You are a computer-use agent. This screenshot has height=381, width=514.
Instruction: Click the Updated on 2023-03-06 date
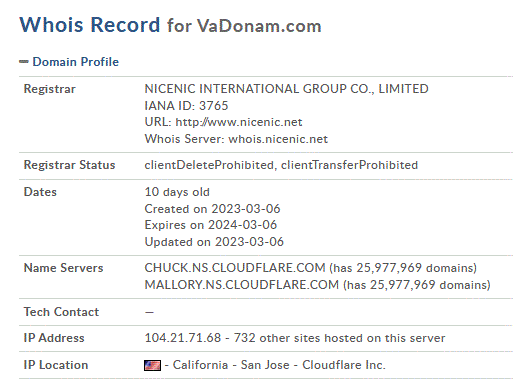(x=214, y=242)
